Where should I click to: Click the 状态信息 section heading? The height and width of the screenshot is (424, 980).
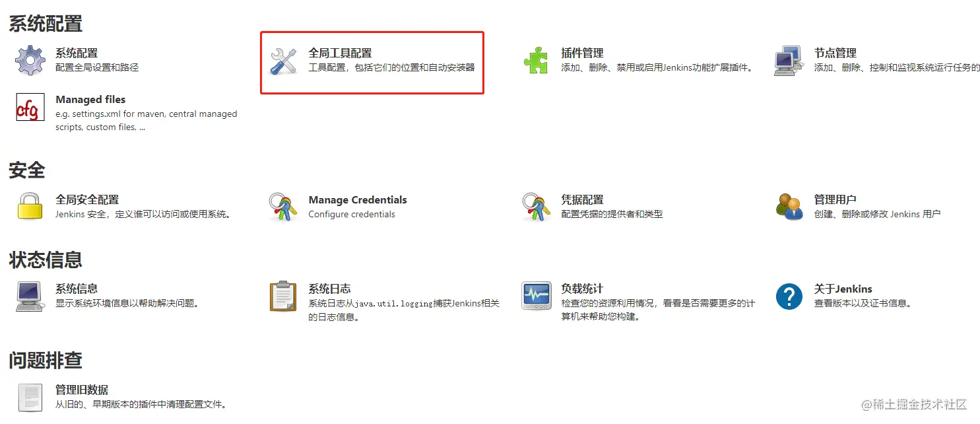(x=46, y=260)
